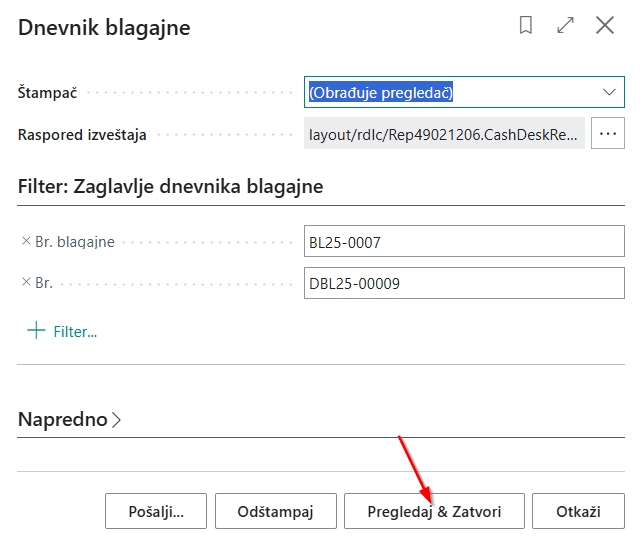Close the Dnevnik blagajne dialog
The width and height of the screenshot is (643, 546).
point(605,25)
